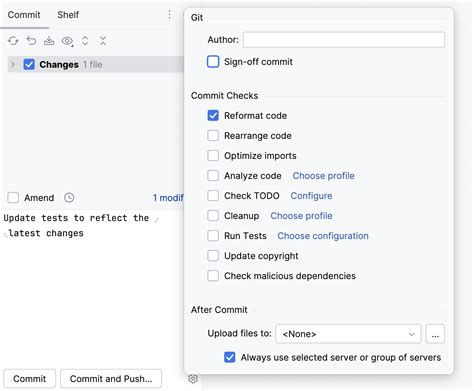Click the Rollback undo arrow icon
The width and height of the screenshot is (474, 391).
(x=31, y=41)
